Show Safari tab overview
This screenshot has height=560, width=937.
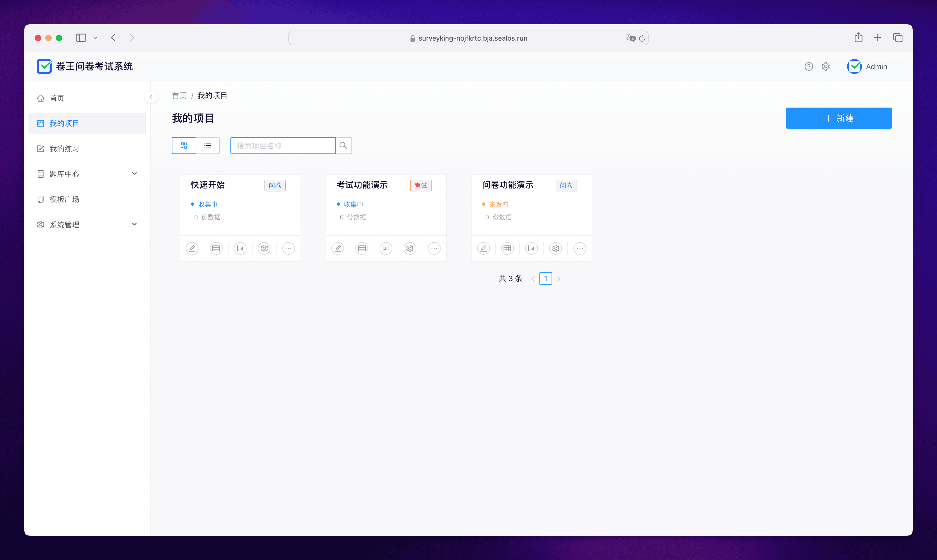(x=898, y=38)
